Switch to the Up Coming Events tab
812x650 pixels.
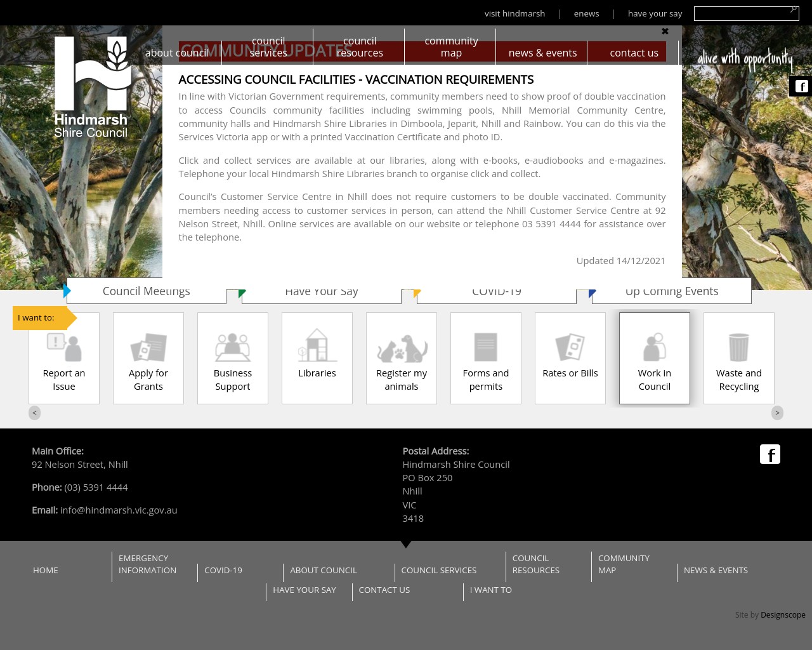point(672,291)
